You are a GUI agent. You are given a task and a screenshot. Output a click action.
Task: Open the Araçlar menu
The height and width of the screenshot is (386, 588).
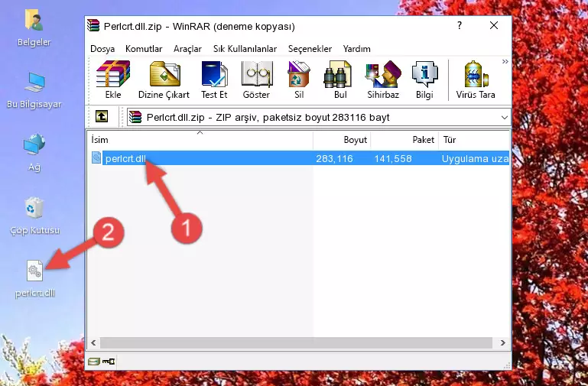click(187, 49)
